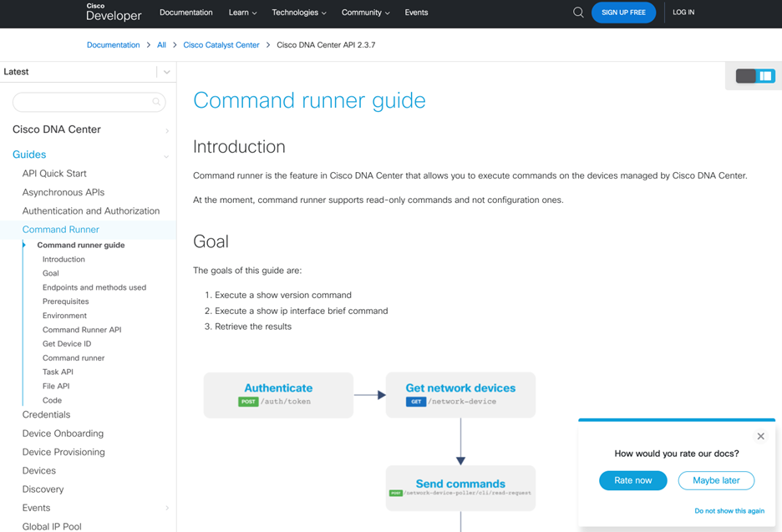The image size is (782, 532).
Task: Click the sidebar search field magnifier icon
Action: coord(156,102)
